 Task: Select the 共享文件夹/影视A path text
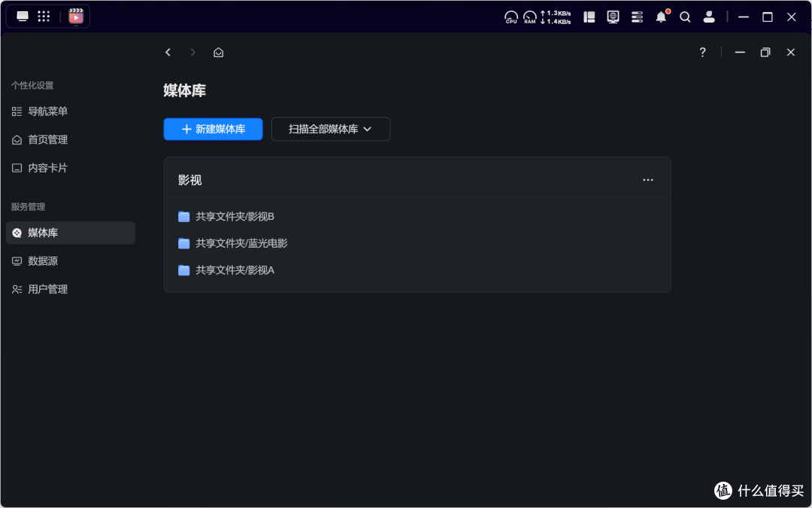(x=235, y=271)
